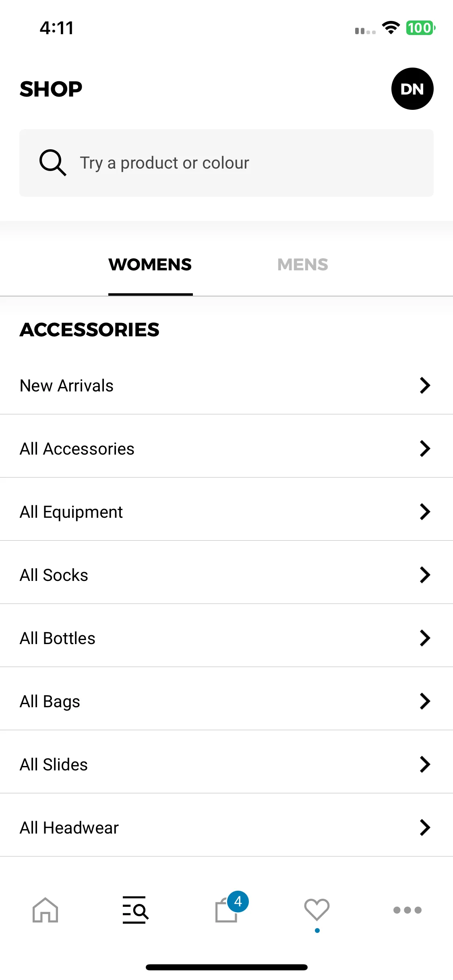Open the more options ellipsis icon

tap(407, 910)
